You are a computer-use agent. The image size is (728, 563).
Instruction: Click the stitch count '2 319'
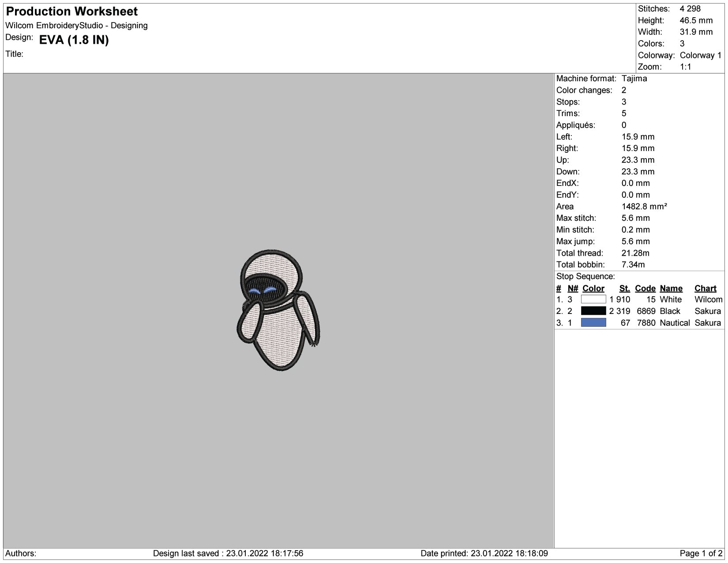coord(620,311)
